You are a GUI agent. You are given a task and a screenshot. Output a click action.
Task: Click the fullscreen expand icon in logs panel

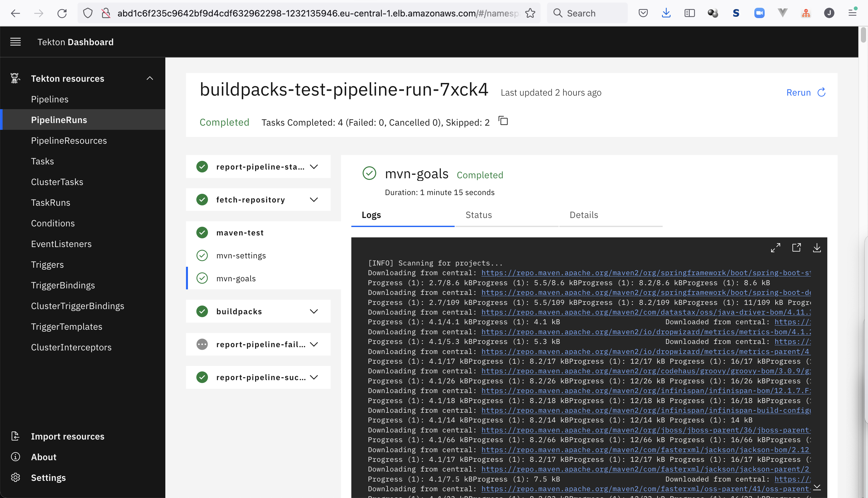pos(776,247)
